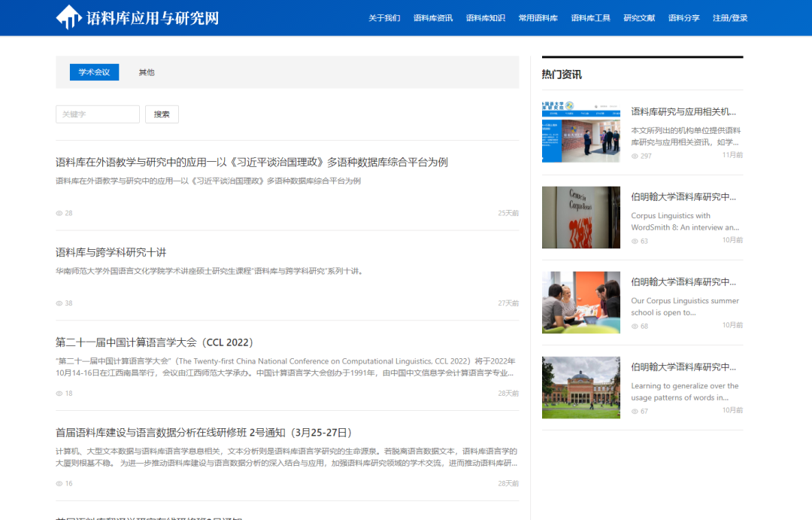The width and height of the screenshot is (812, 520).
Task: Open the 语料库工具 menu item
Action: [x=591, y=17]
